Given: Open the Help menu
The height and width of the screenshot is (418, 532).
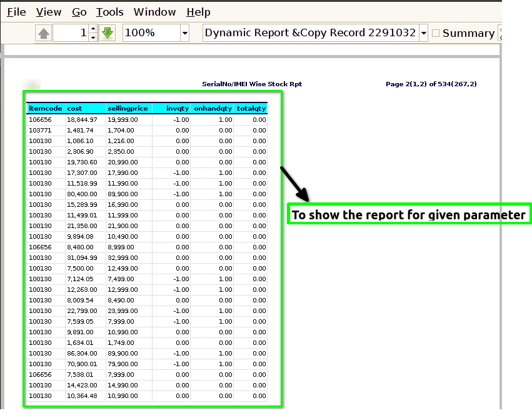Looking at the screenshot, I should pos(198,12).
